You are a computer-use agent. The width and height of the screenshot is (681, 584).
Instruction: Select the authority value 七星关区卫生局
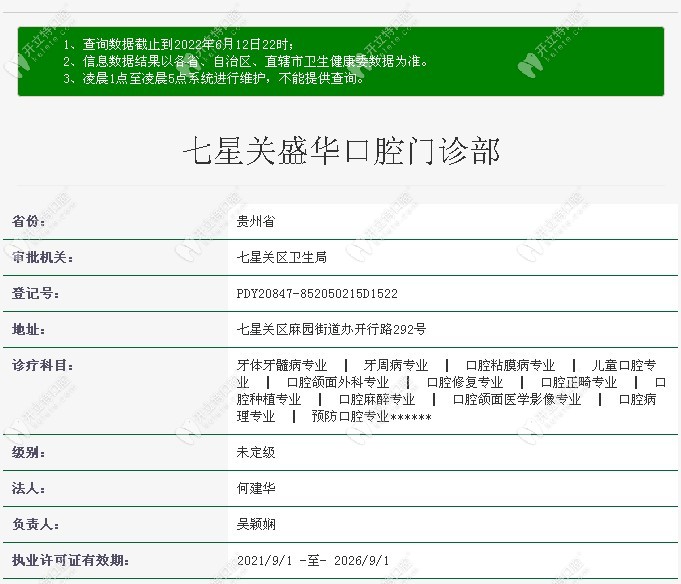point(281,257)
